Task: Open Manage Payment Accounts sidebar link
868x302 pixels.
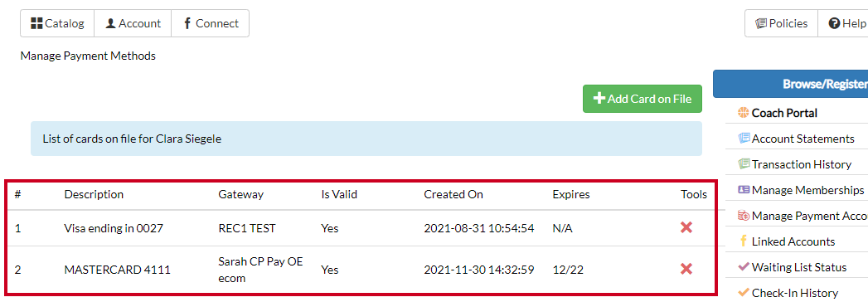Action: point(809,216)
